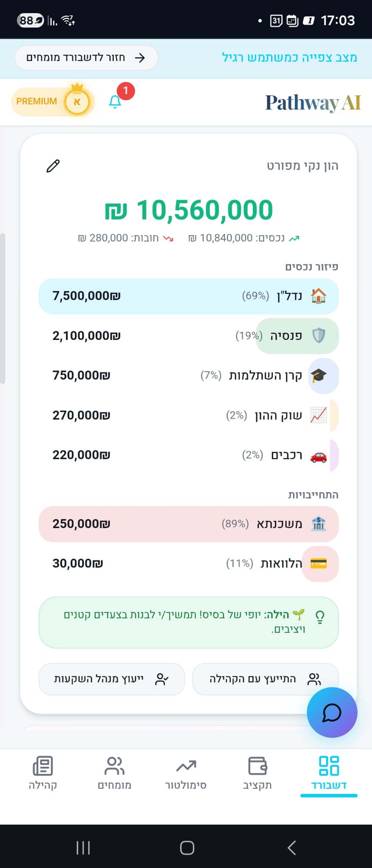The height and width of the screenshot is (868, 372).
Task: Tap the pencil edit icon on net worth card
Action: click(x=53, y=166)
